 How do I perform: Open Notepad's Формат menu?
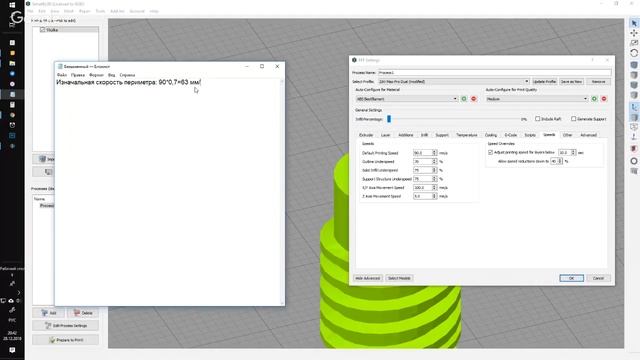(x=96, y=75)
